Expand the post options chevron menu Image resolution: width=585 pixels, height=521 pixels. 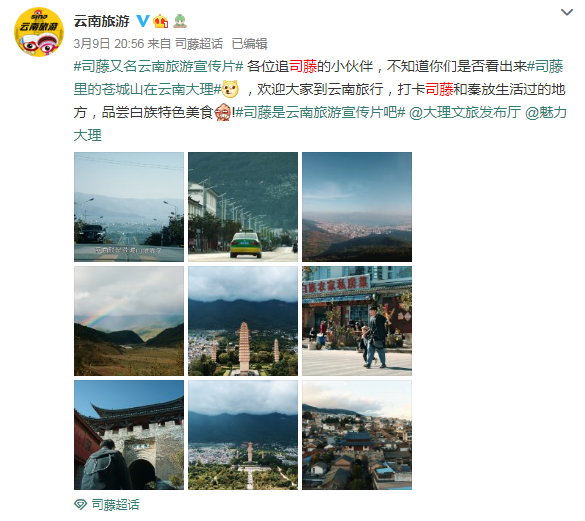pyautogui.click(x=566, y=12)
